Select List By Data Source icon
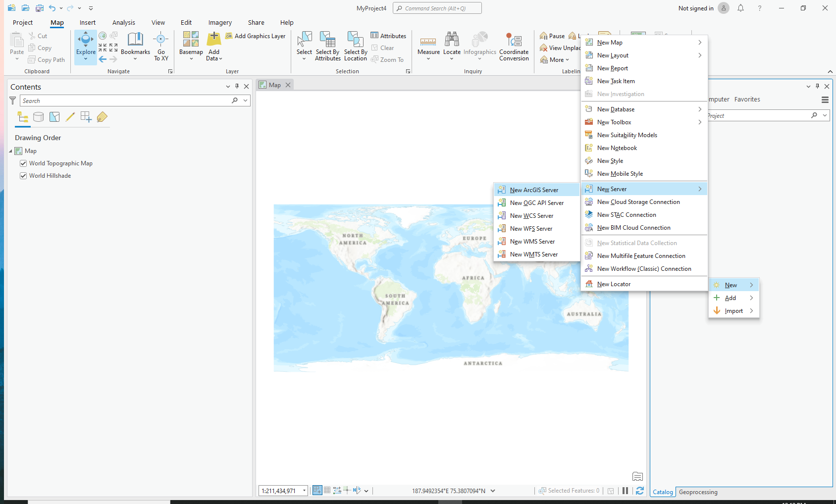 (x=38, y=117)
